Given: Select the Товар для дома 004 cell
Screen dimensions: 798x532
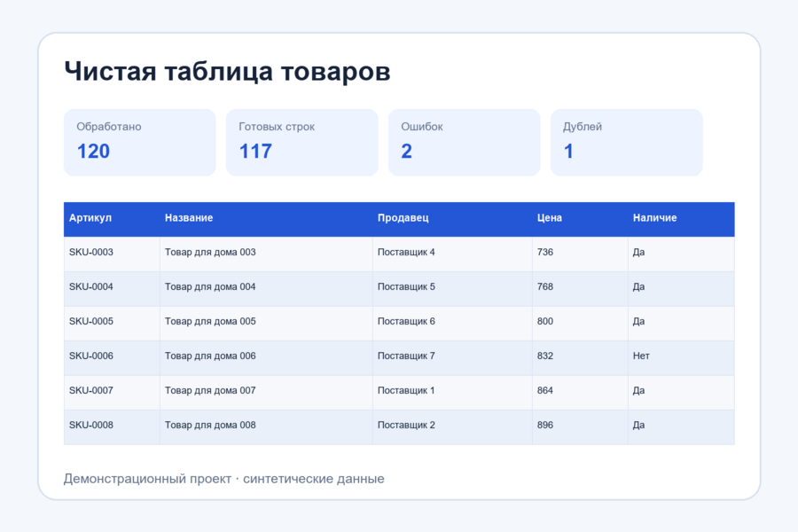Looking at the screenshot, I should pyautogui.click(x=266, y=288).
